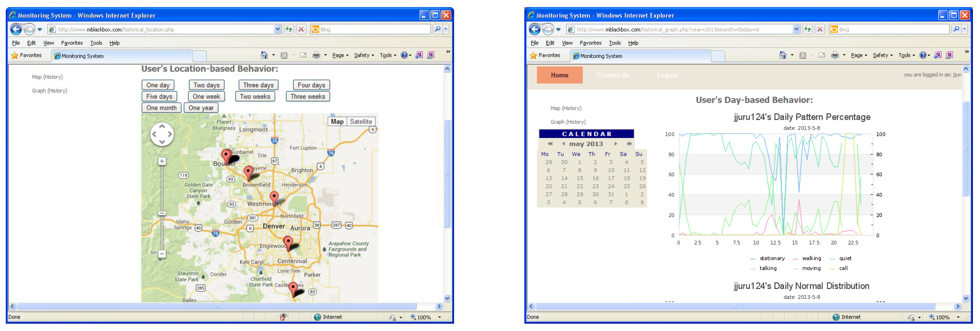This screenshot has height=331, width=980.
Task: Switch map to Satellite view
Action: (x=361, y=122)
